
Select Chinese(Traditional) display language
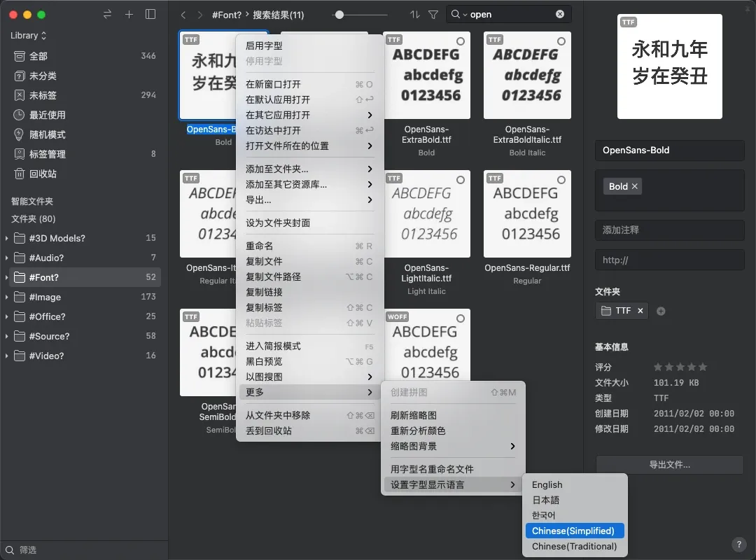(x=575, y=547)
